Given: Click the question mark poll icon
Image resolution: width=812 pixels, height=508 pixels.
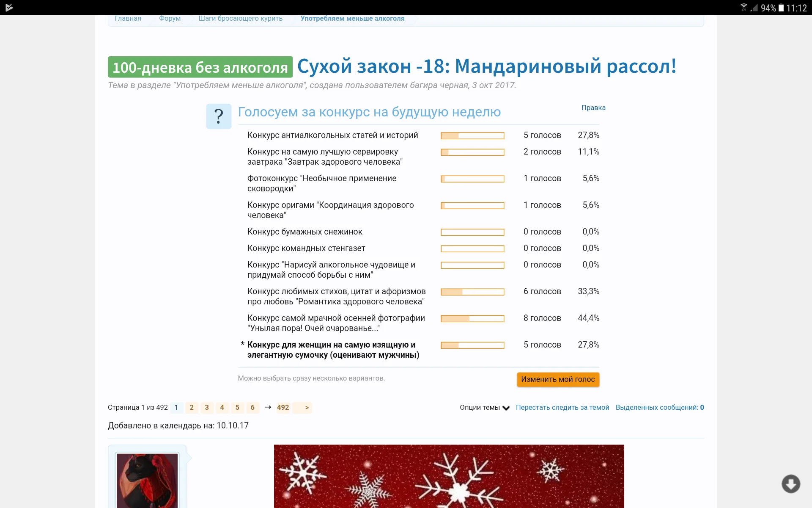Looking at the screenshot, I should click(x=218, y=116).
